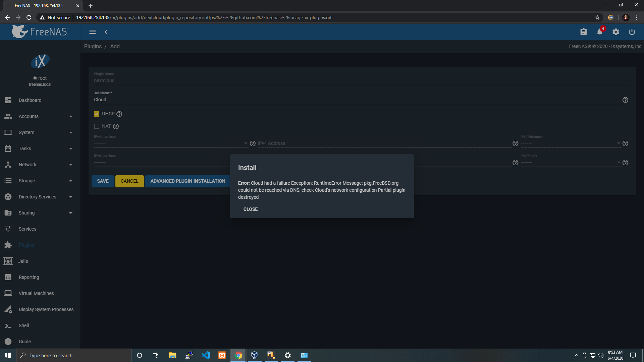Click the alerts bell icon
Screen dimensions: 644x362
click(600, 32)
